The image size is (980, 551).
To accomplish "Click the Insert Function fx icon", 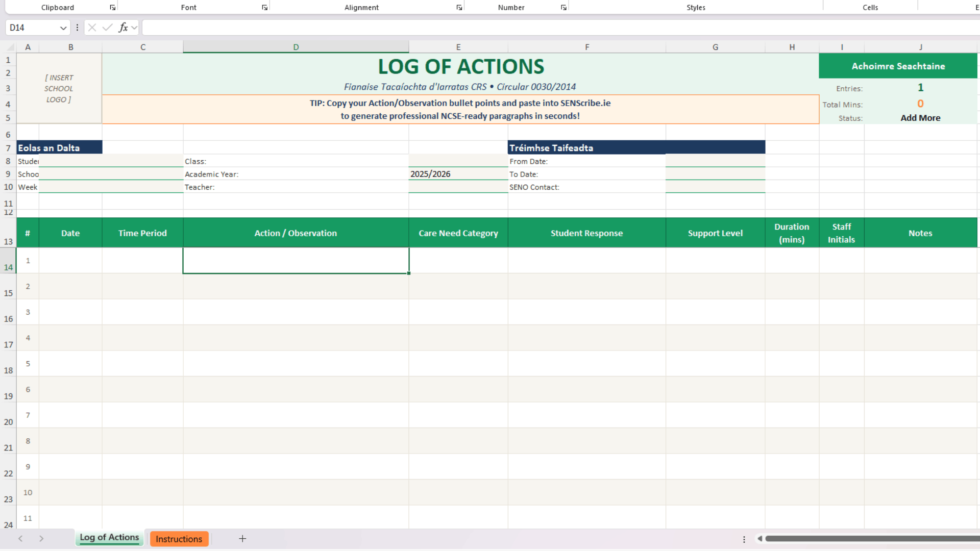I will 123,28.
